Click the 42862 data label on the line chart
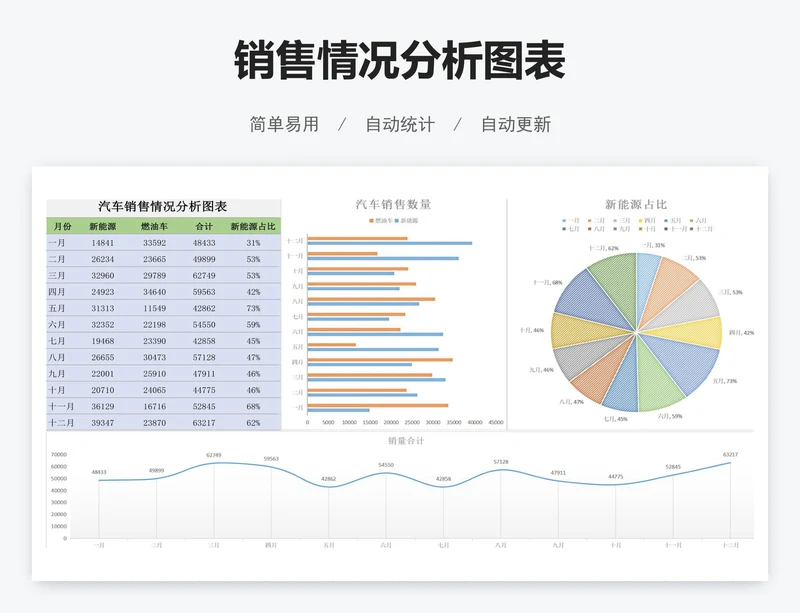Image resolution: width=800 pixels, height=613 pixels. coord(329,479)
